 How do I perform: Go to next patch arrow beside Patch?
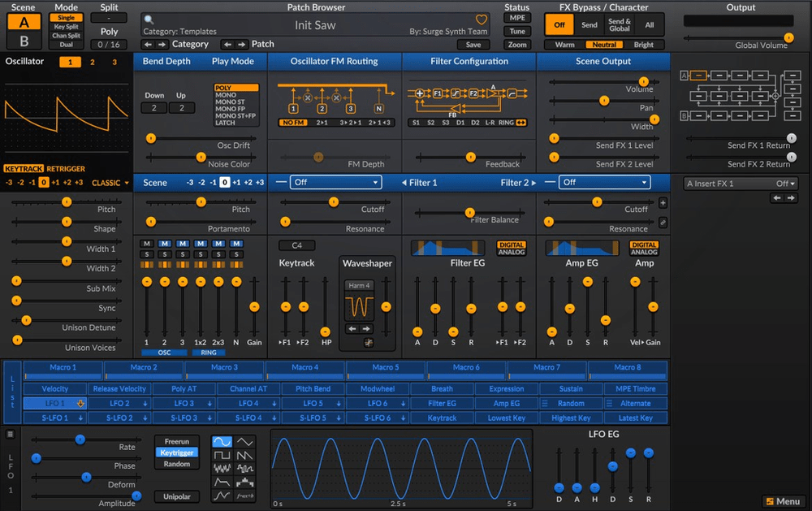243,44
